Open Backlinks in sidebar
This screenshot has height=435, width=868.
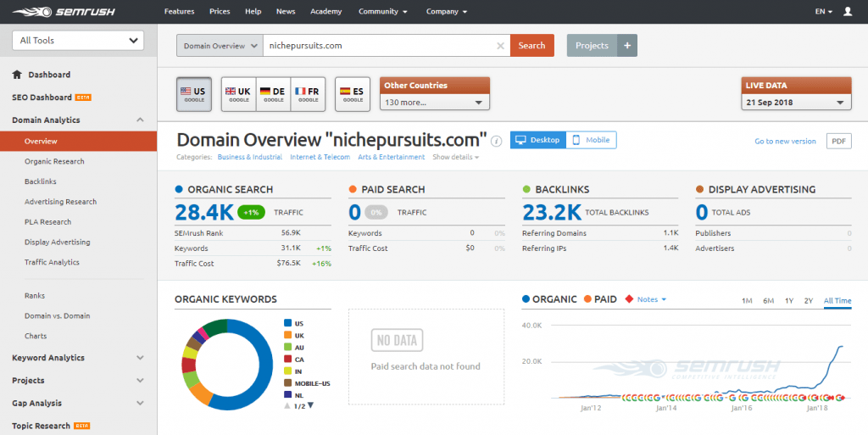pos(41,181)
